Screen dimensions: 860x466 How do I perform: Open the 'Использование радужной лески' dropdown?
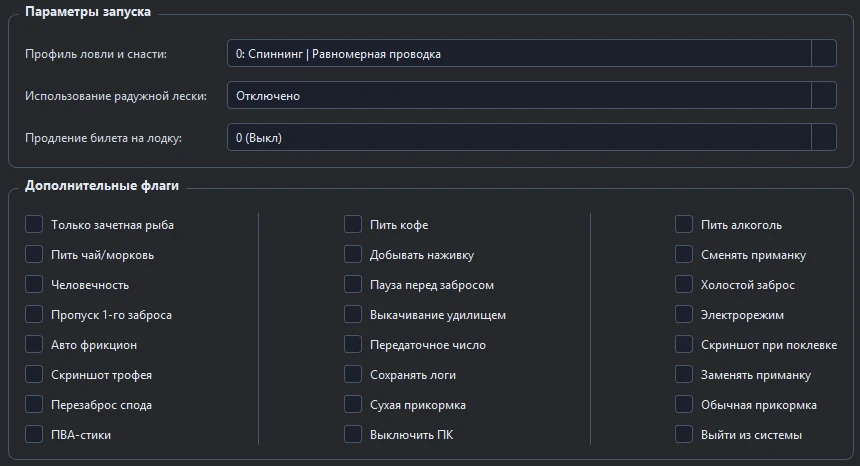[531, 95]
